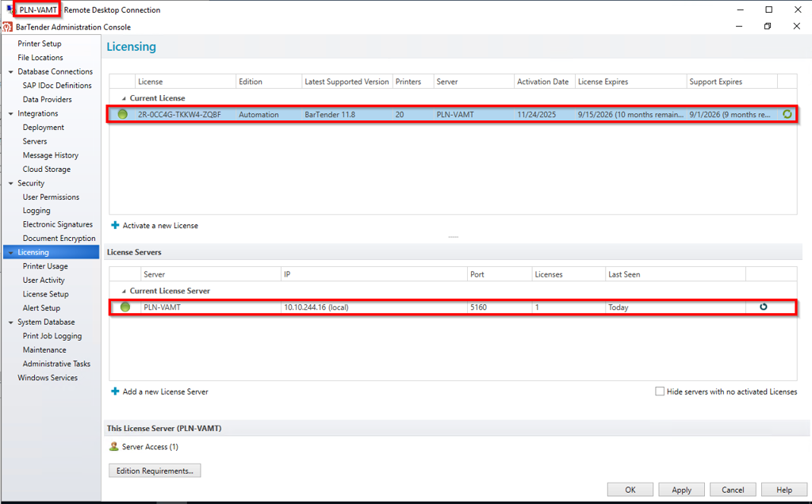Click the Server Access (1) link
The height and width of the screenshot is (504, 812).
point(150,447)
